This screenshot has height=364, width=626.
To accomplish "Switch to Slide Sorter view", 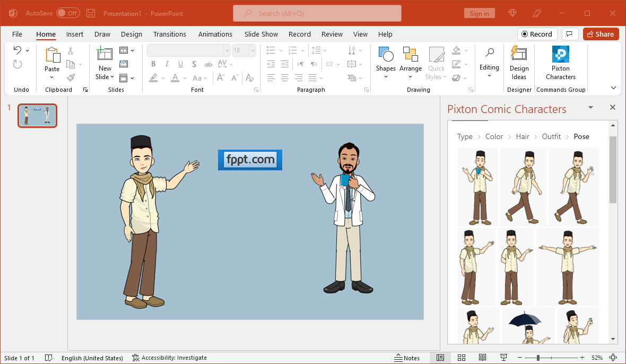I will coord(462,358).
